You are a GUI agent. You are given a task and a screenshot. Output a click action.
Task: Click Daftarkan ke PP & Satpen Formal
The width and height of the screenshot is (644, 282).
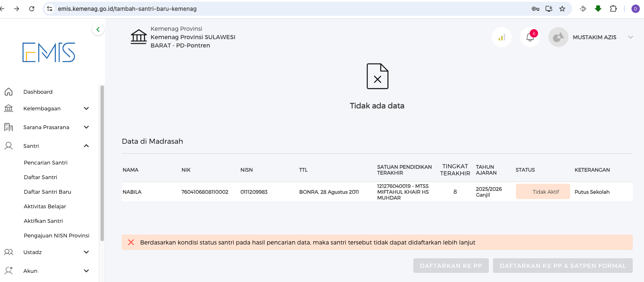tap(563, 266)
